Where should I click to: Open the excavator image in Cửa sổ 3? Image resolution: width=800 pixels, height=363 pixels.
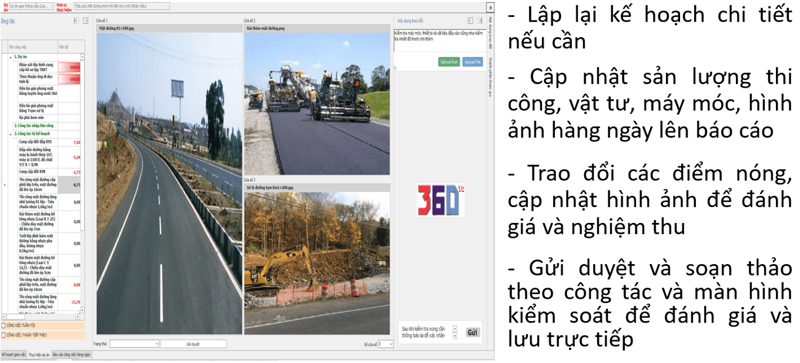click(317, 263)
